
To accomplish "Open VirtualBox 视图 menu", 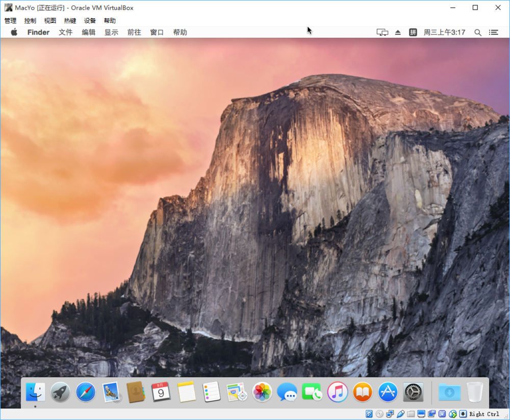I will [x=50, y=20].
